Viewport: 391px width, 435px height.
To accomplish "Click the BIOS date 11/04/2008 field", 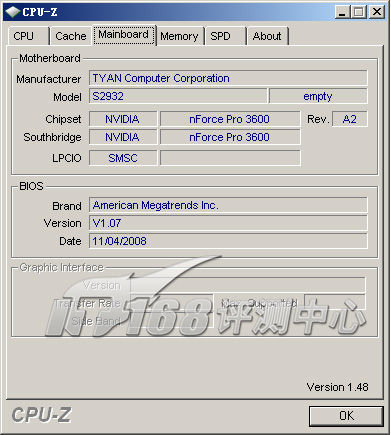I will [228, 241].
